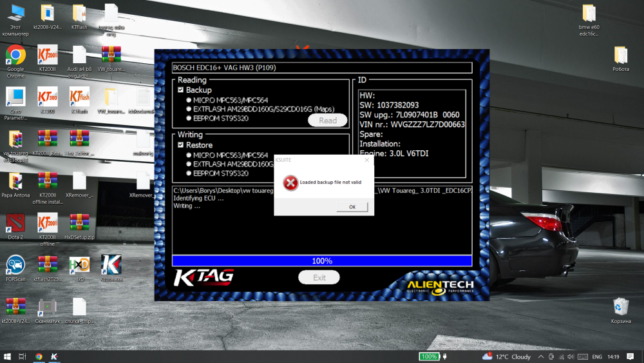Open the 12°C Cloudy weather widget
The width and height of the screenshot is (644, 363).
[x=507, y=357]
